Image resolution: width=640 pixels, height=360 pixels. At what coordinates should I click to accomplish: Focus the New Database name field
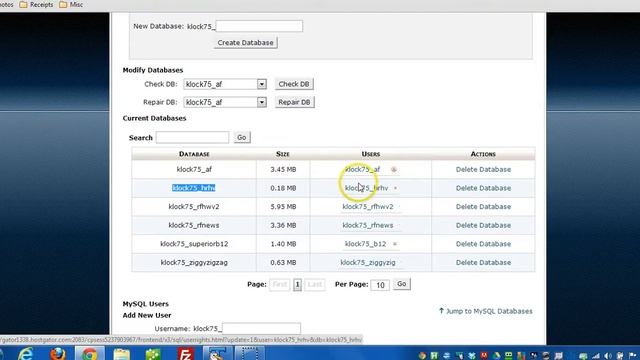point(259,26)
